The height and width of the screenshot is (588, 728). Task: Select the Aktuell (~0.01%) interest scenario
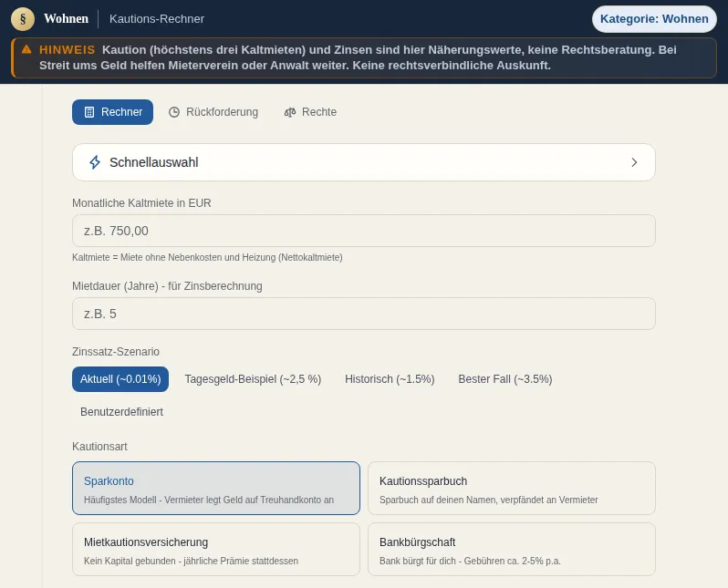[x=120, y=379]
